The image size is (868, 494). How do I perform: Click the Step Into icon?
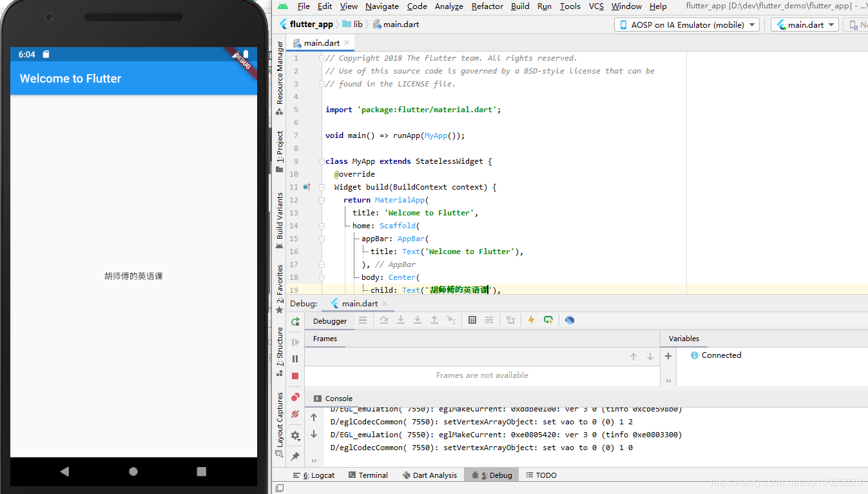click(401, 320)
